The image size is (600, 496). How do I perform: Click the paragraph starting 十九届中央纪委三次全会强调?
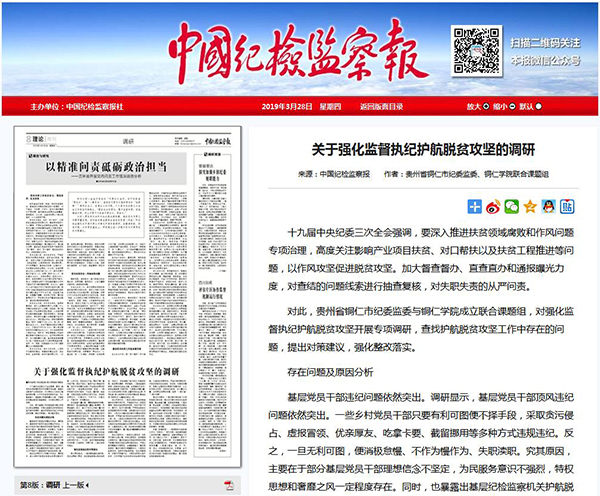(x=421, y=259)
